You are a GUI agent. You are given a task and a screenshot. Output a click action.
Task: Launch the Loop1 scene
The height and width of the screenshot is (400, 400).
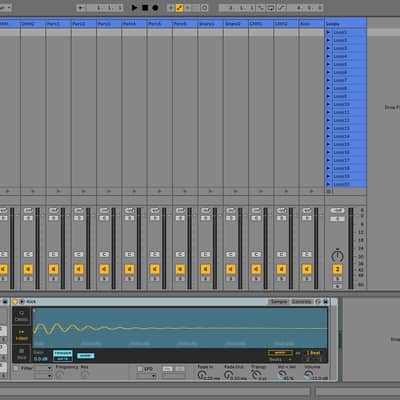pos(328,32)
